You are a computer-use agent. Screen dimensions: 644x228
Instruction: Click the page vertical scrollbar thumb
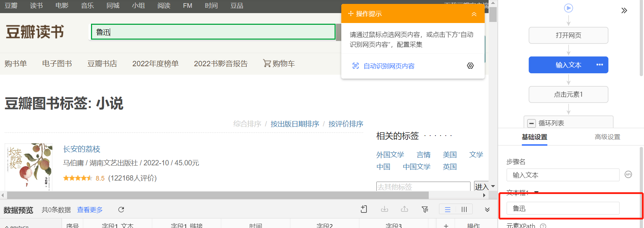coord(493,15)
